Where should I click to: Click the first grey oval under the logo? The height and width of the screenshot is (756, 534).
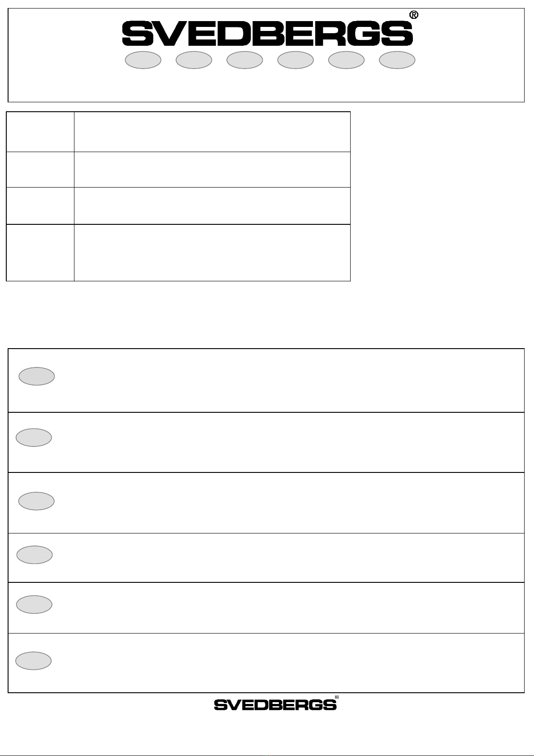143,60
